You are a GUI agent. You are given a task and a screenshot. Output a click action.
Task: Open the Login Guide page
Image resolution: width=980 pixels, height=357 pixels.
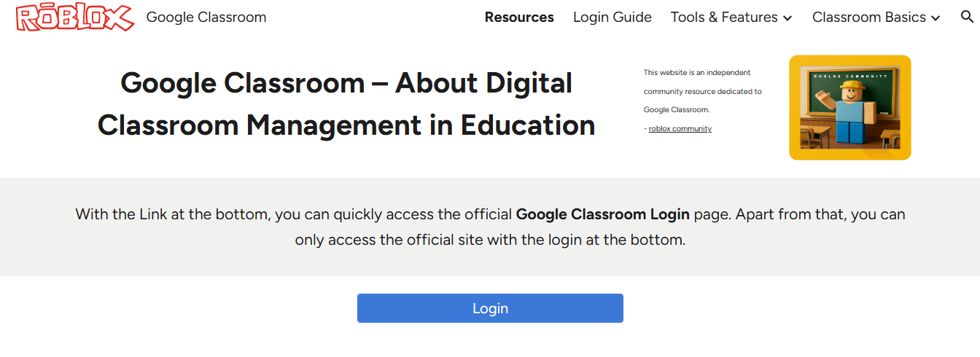click(612, 17)
